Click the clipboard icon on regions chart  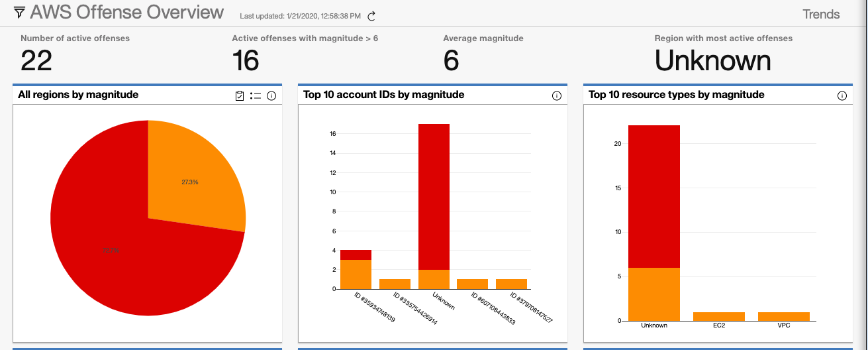(240, 96)
